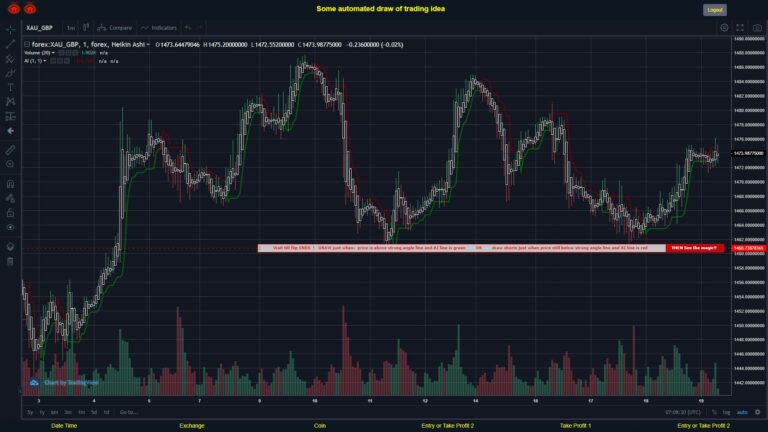Click the Date Time column header

tap(64, 426)
